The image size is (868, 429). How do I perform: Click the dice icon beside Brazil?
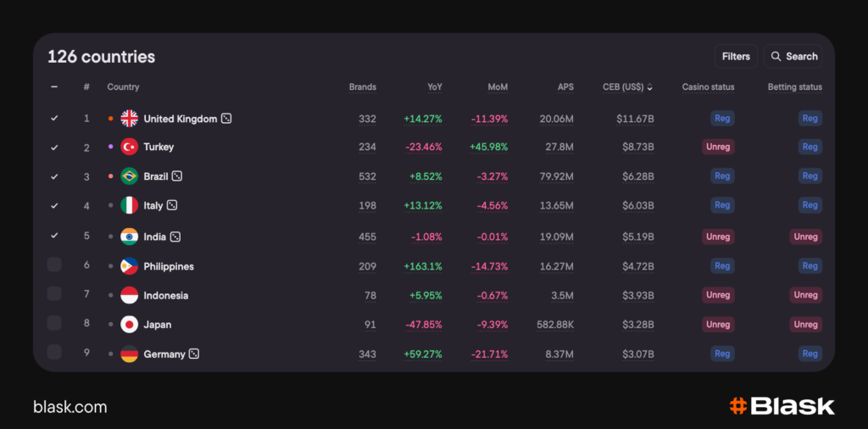[x=177, y=176]
